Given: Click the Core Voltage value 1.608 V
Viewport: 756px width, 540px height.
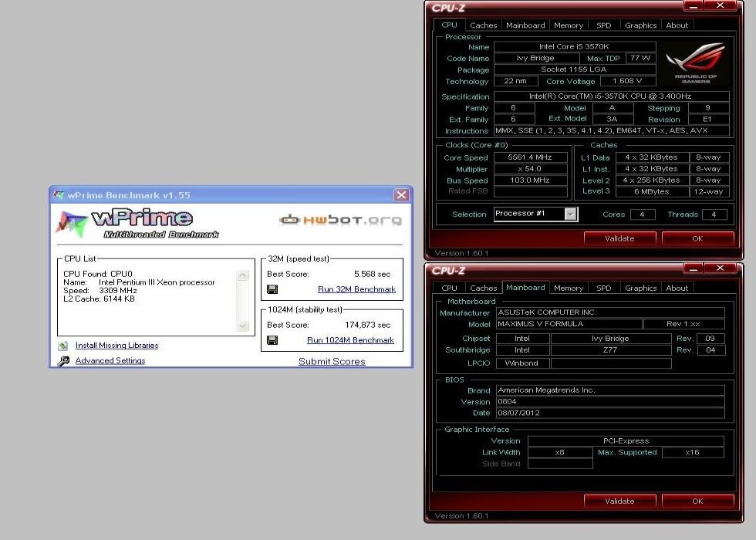Looking at the screenshot, I should (x=627, y=81).
